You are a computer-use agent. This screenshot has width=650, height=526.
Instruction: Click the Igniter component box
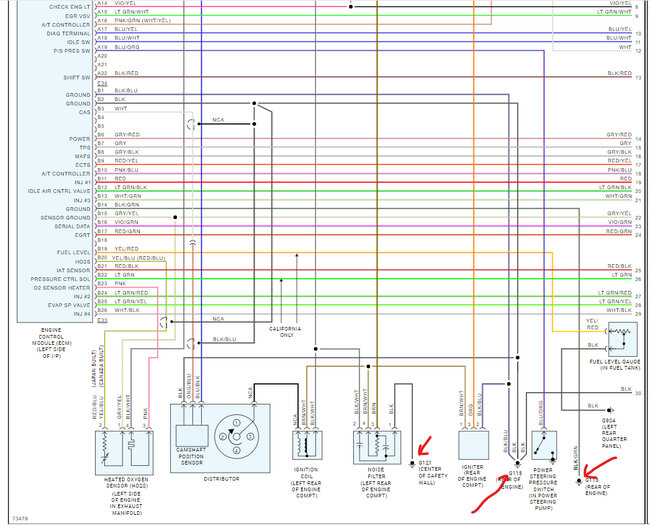pyautogui.click(x=473, y=445)
